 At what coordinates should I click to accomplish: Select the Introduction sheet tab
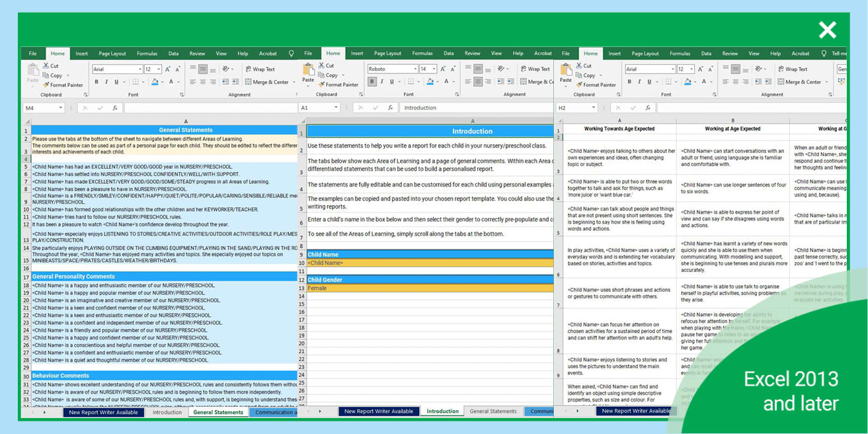[x=167, y=412]
